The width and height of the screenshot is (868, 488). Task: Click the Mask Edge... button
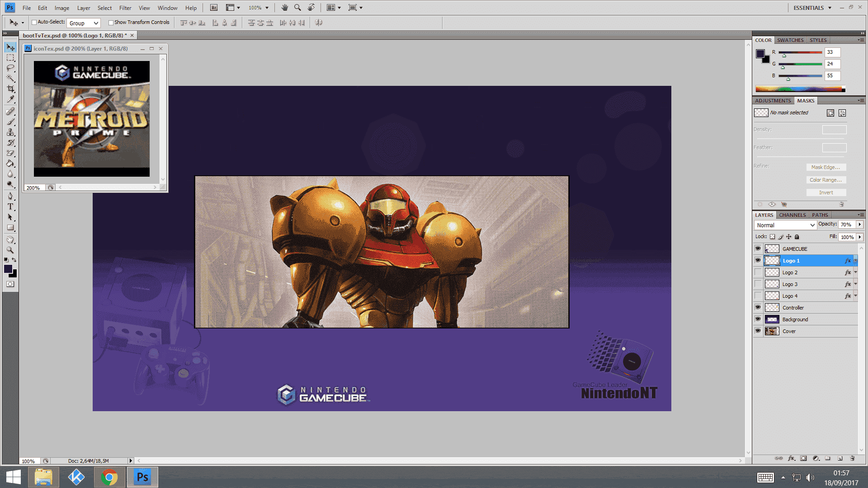pyautogui.click(x=826, y=167)
